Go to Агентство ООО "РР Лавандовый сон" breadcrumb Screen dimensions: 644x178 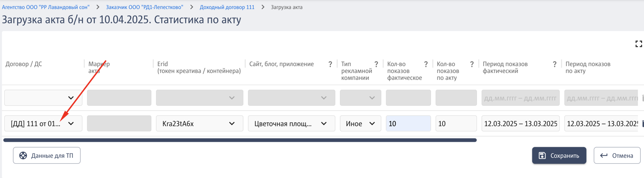tap(45, 7)
